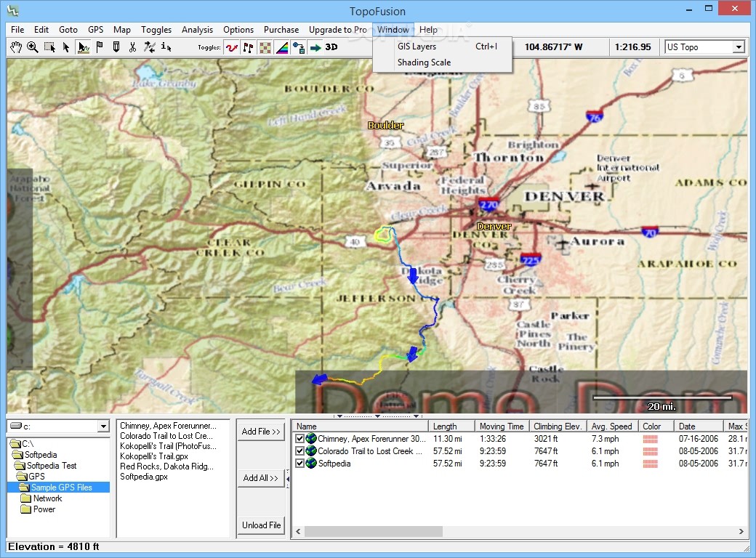Open the Goto menu
Screen dimensions: 756x558
(x=68, y=30)
